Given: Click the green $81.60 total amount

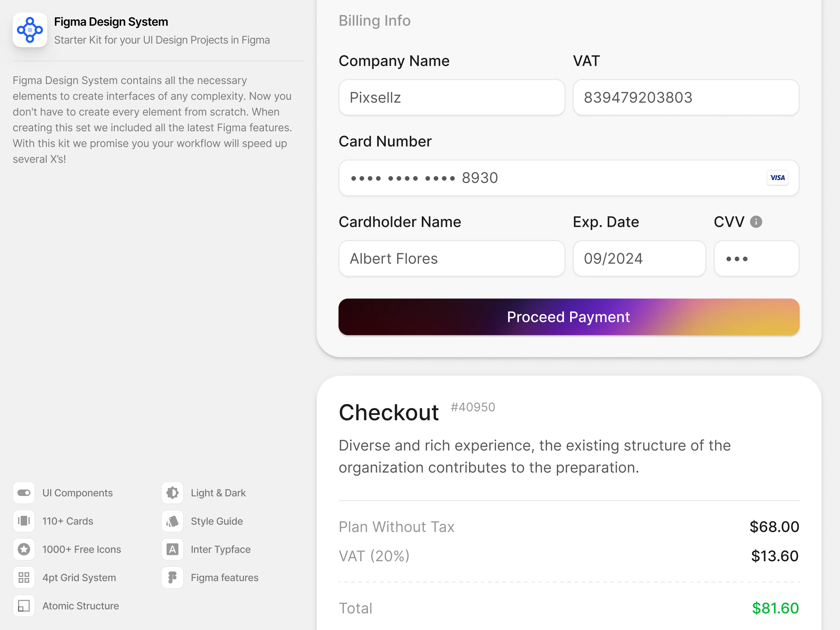Looking at the screenshot, I should click(775, 608).
